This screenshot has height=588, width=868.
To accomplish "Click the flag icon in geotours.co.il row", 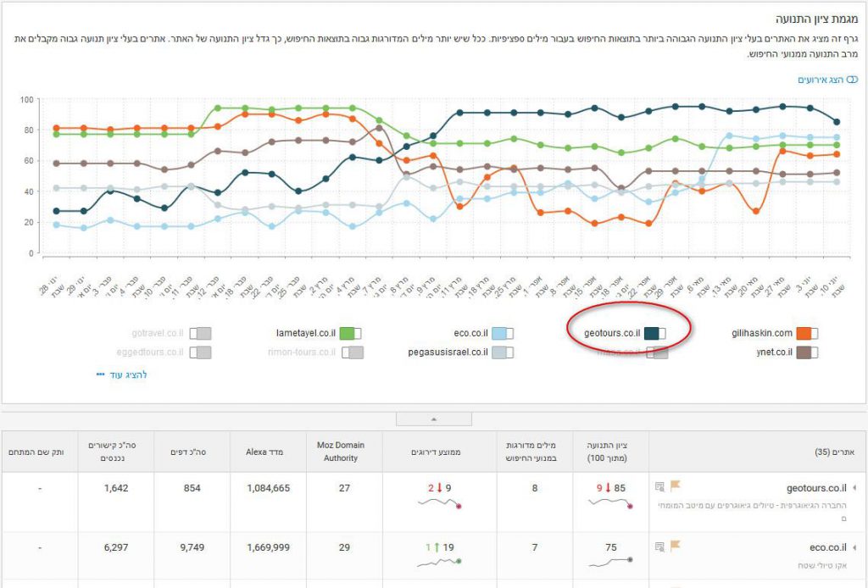I will click(x=675, y=485).
